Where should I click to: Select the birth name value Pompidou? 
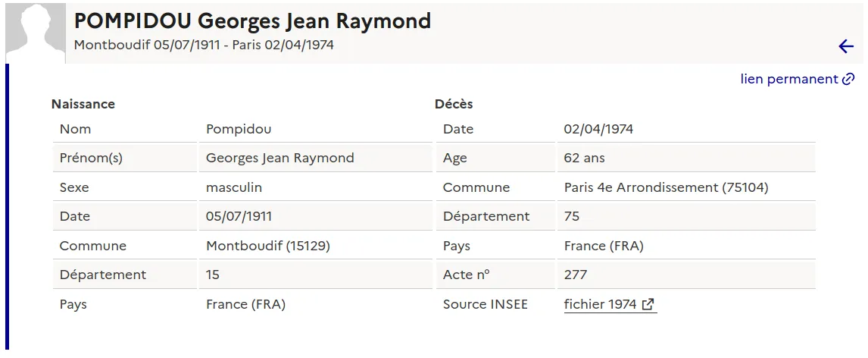[239, 129]
